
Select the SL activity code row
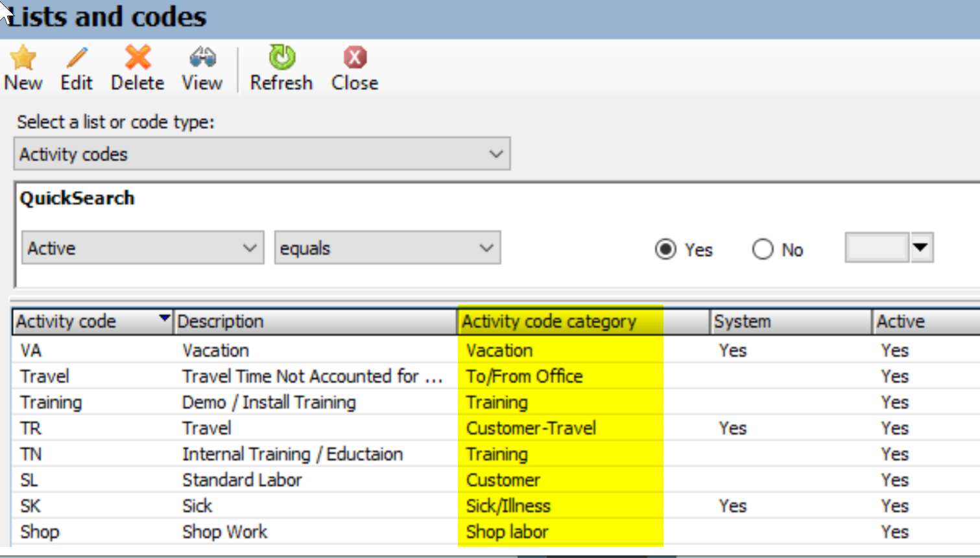496,480
